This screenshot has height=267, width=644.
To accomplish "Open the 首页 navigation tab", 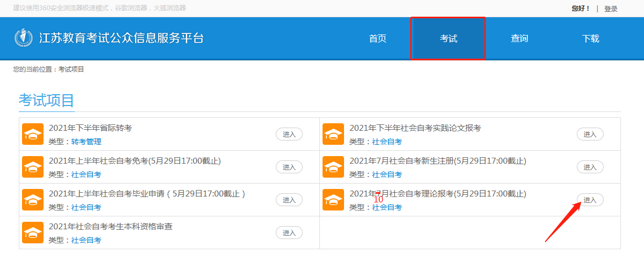I will click(377, 39).
